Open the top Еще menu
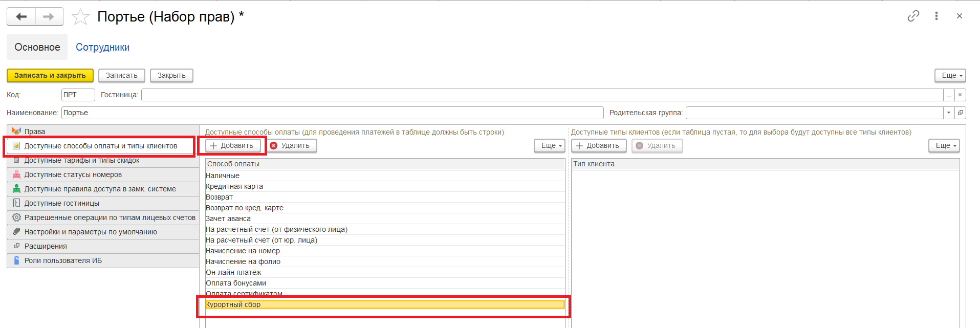The image size is (980, 328). pyautogui.click(x=950, y=75)
